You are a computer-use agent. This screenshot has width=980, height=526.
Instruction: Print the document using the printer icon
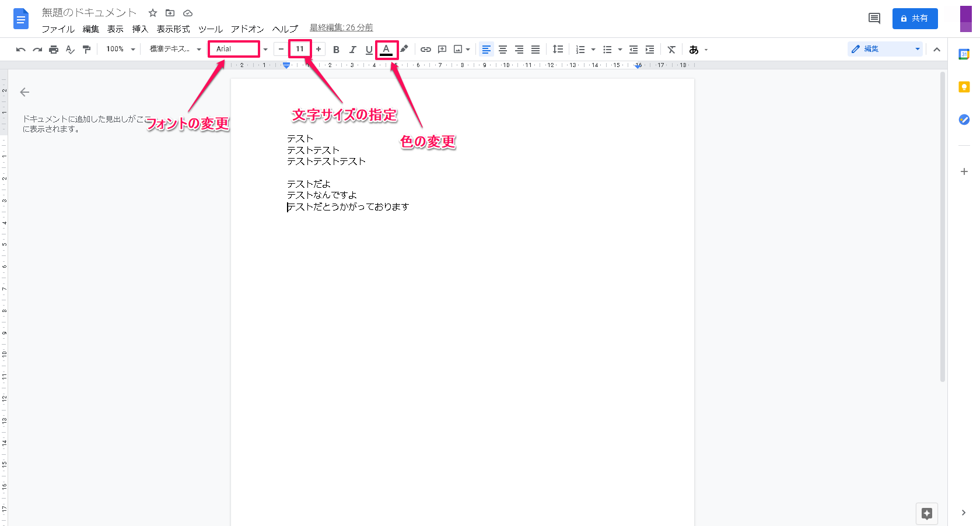click(54, 50)
